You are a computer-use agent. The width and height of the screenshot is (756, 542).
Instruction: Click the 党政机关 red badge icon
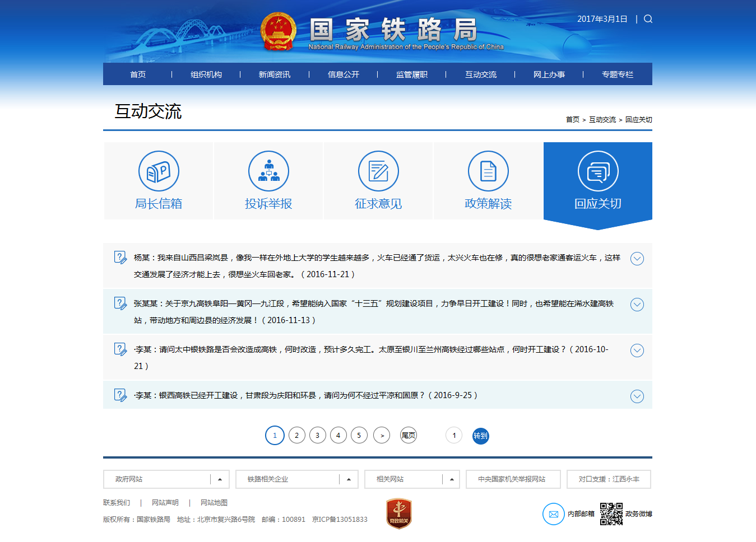399,513
